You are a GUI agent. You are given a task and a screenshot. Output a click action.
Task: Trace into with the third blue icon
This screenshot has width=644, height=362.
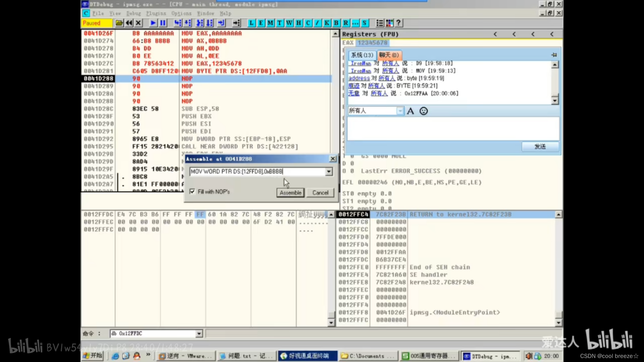pyautogui.click(x=200, y=23)
